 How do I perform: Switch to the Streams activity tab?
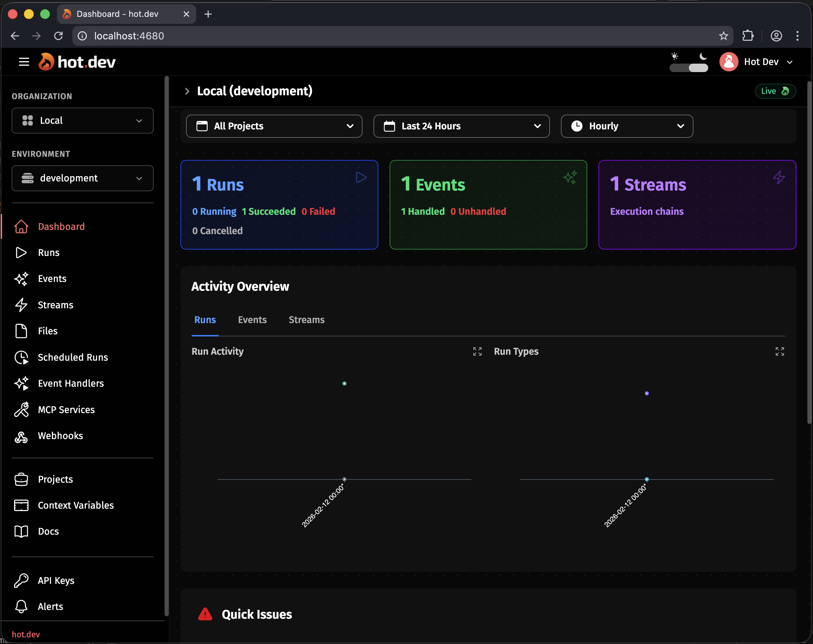click(x=306, y=320)
